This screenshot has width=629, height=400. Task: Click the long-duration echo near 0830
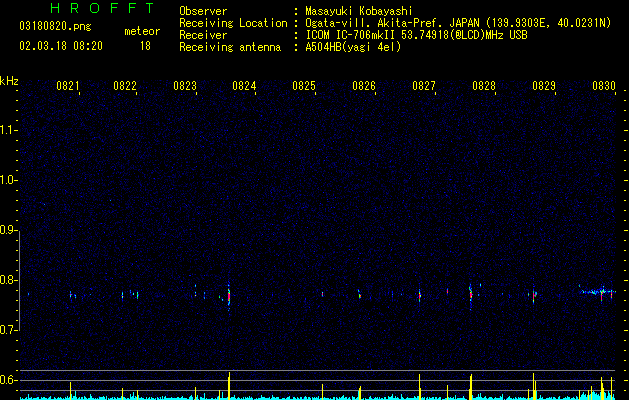pyautogui.click(x=598, y=292)
